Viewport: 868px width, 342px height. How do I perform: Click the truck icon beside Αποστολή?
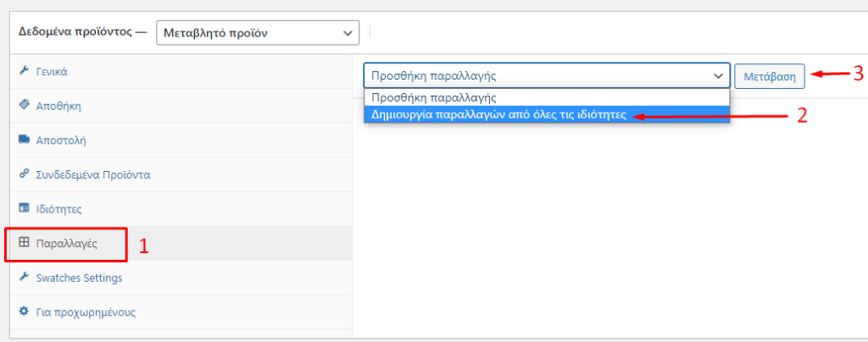(x=24, y=140)
